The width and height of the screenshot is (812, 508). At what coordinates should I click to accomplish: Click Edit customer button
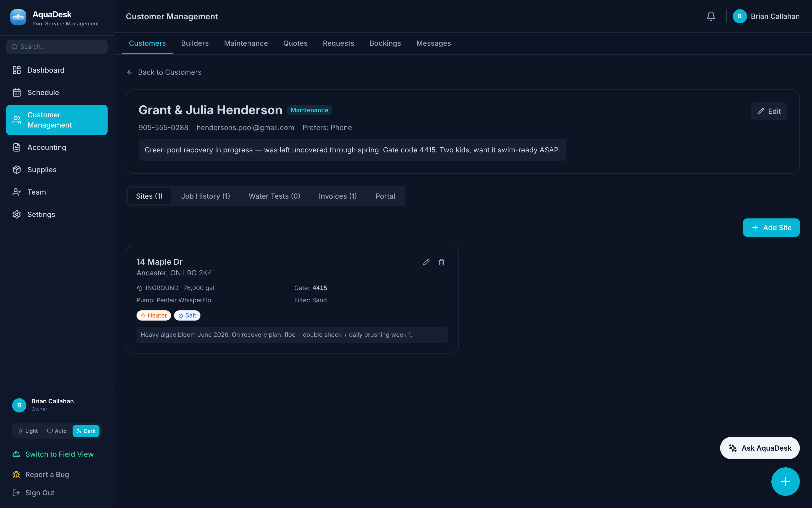(769, 111)
